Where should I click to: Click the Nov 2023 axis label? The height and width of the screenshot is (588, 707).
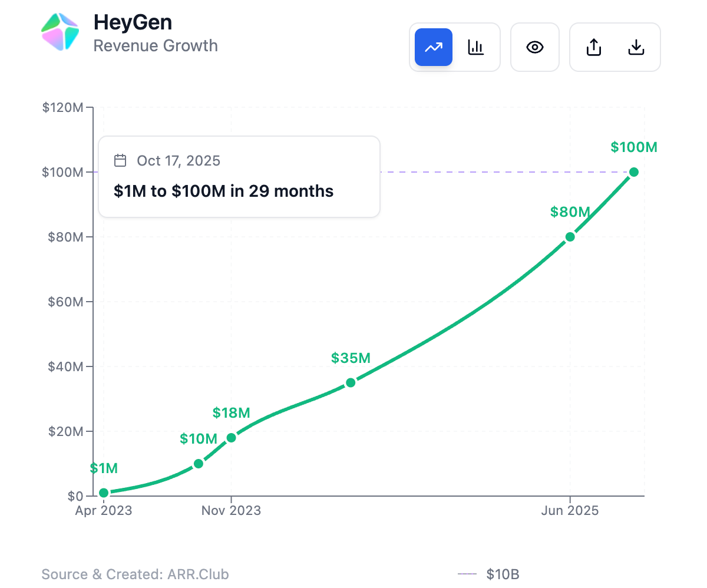231,510
